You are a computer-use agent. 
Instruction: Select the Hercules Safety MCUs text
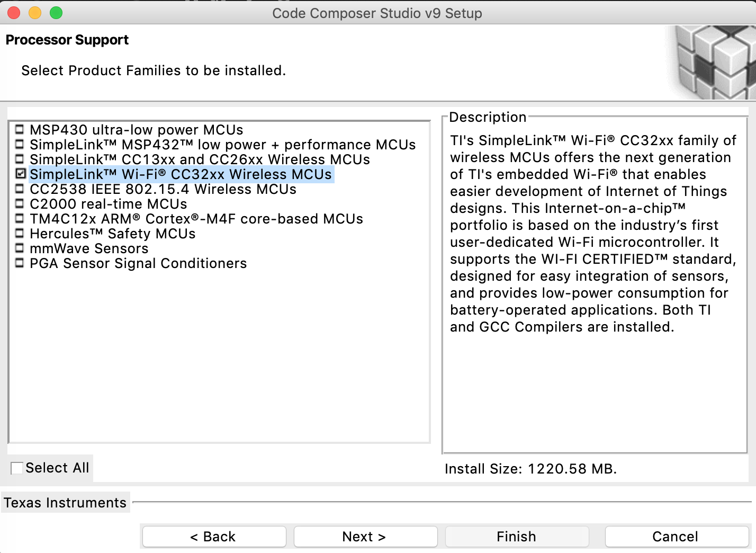113,234
